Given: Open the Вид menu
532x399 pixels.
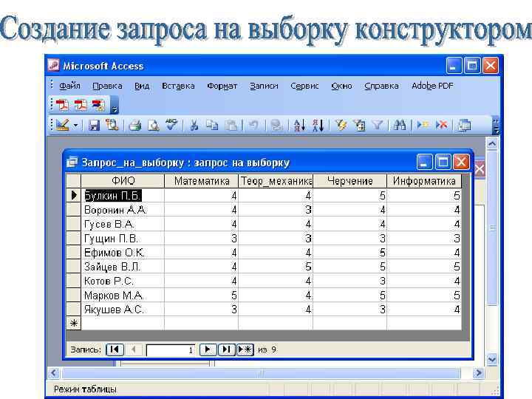Looking at the screenshot, I should point(142,86).
